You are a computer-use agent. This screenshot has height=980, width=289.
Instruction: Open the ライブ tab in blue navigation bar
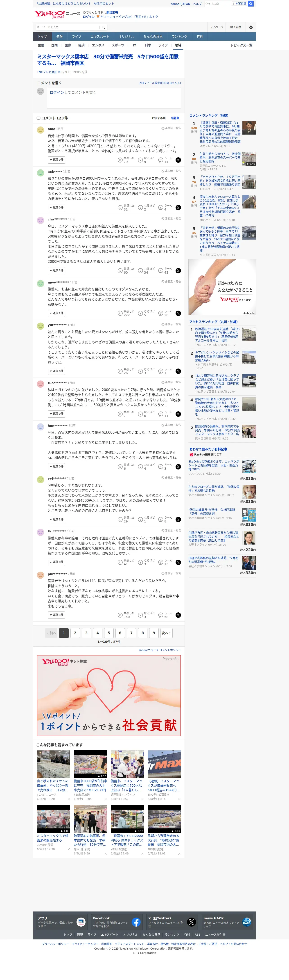click(77, 37)
